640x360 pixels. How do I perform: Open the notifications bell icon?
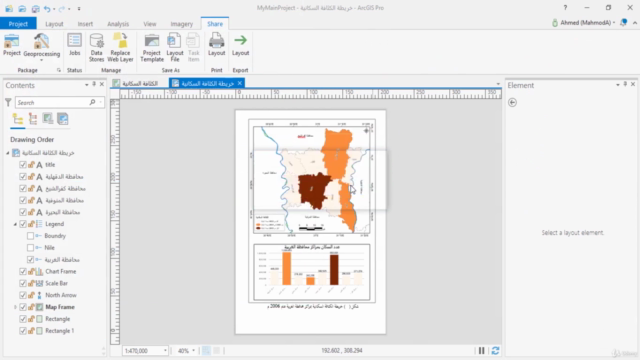(623, 23)
